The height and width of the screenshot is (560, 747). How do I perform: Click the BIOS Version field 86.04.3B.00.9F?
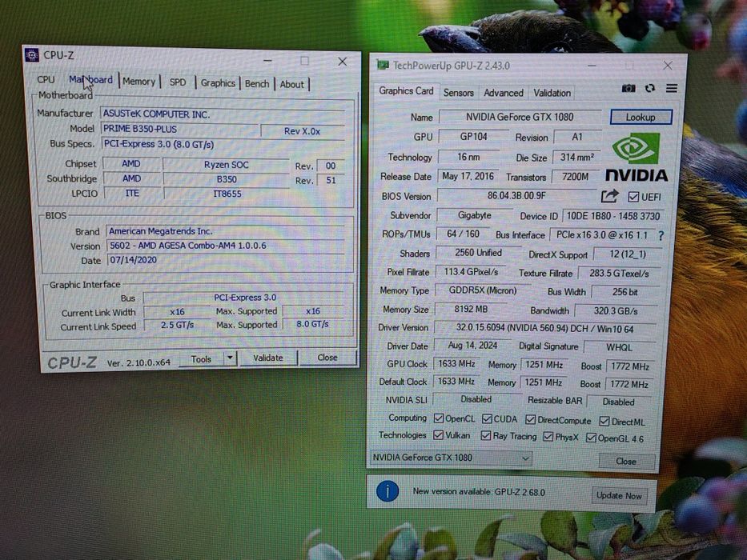tap(517, 196)
